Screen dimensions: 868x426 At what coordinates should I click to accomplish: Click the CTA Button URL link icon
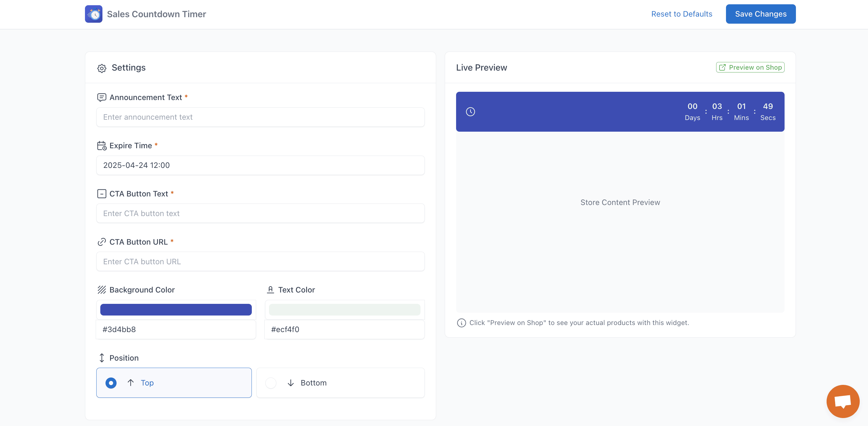[102, 242]
